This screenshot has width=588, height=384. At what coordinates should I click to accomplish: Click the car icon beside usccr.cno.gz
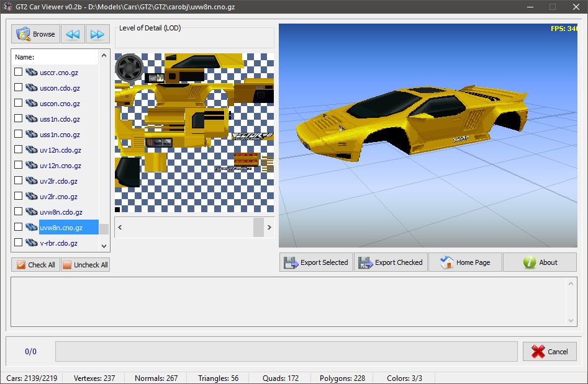(32, 73)
